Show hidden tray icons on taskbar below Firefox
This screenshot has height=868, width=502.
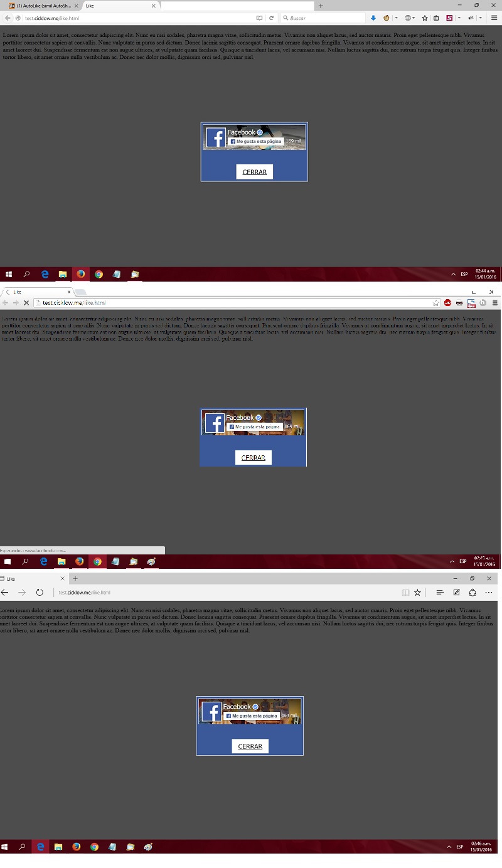[453, 275]
